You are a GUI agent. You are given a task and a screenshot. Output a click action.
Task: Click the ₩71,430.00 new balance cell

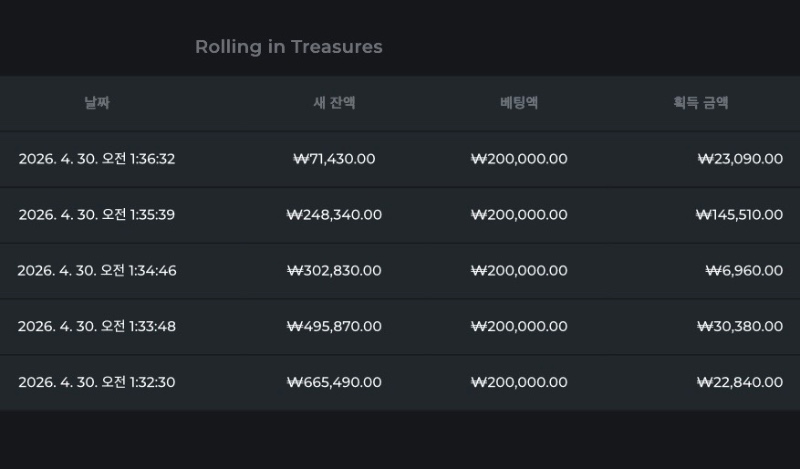334,159
